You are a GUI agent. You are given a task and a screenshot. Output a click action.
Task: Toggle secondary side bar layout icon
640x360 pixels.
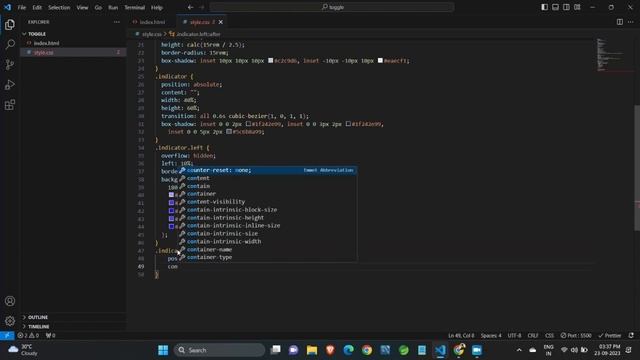tap(566, 7)
